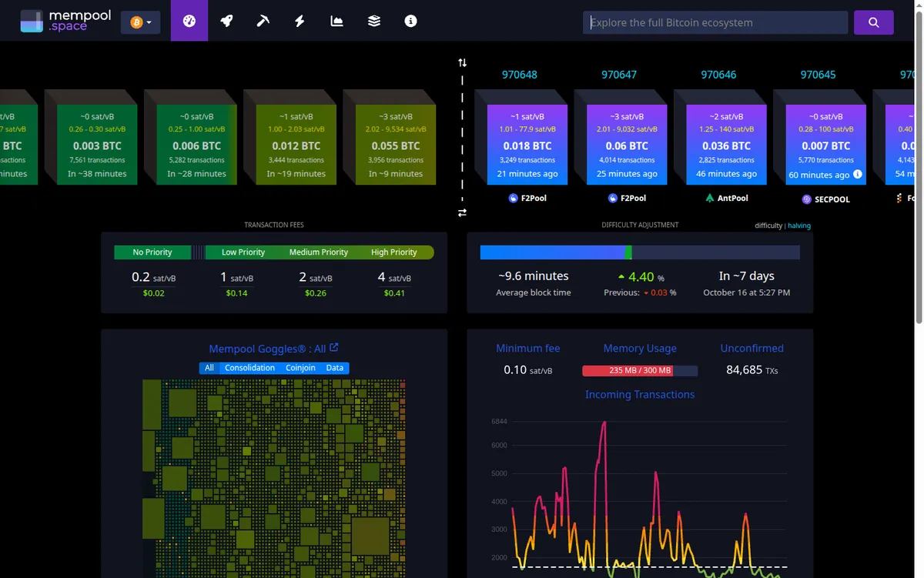Open Mempool Goggles external link icon
The height and width of the screenshot is (578, 924).
[x=334, y=348]
